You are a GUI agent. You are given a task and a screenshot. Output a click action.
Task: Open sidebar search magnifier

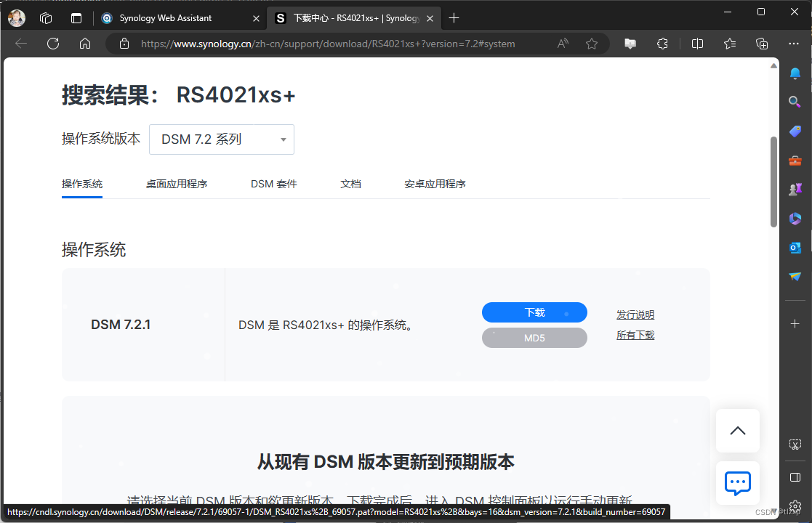point(795,102)
